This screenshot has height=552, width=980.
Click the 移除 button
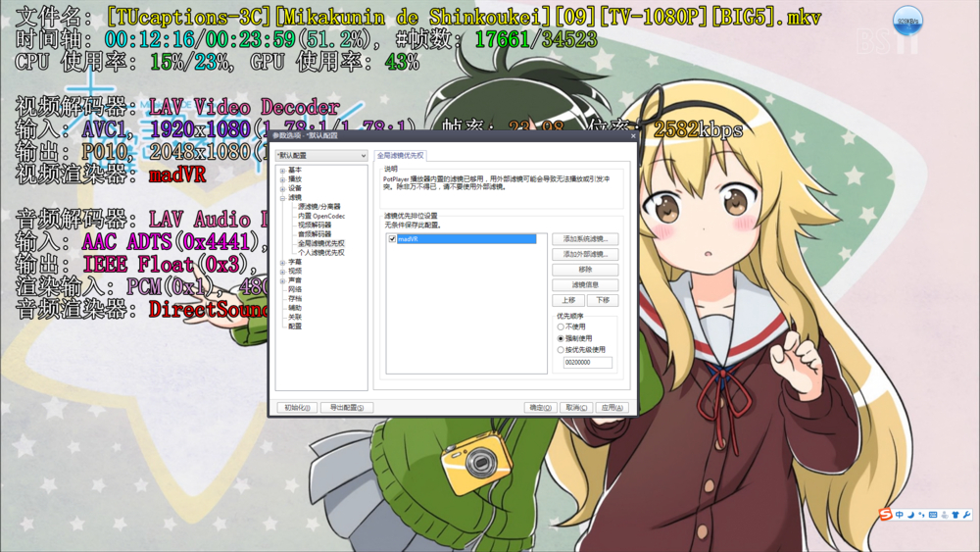click(585, 270)
